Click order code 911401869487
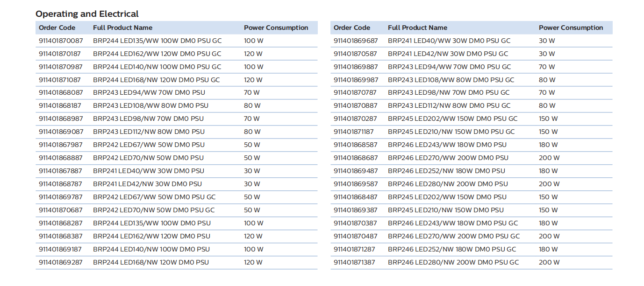 click(356, 171)
